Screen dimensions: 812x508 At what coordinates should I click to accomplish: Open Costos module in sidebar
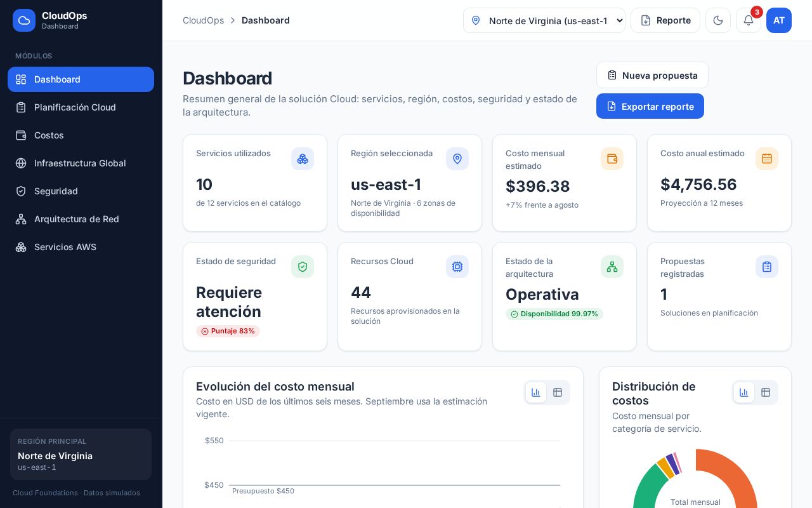81,135
